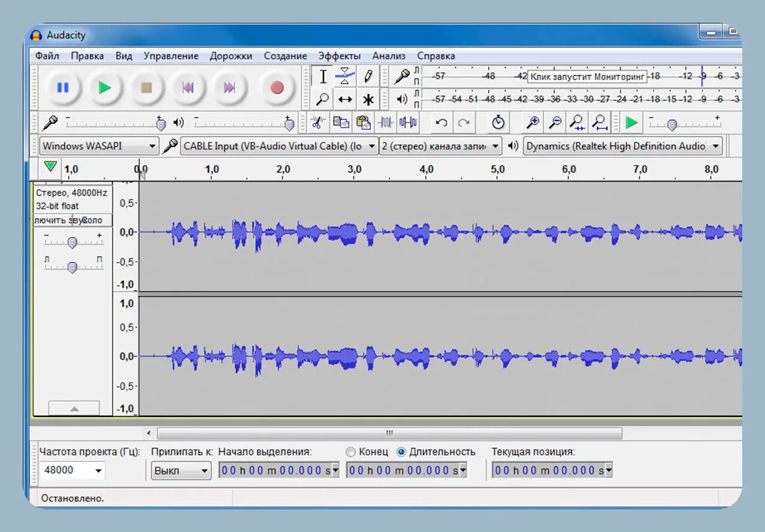This screenshot has height=532, width=765.
Task: Start recording with the red Record button
Action: (277, 87)
